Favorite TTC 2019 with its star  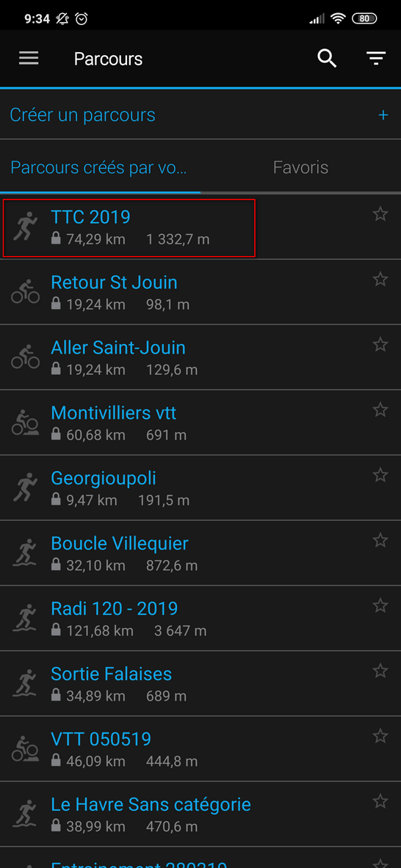tap(380, 214)
